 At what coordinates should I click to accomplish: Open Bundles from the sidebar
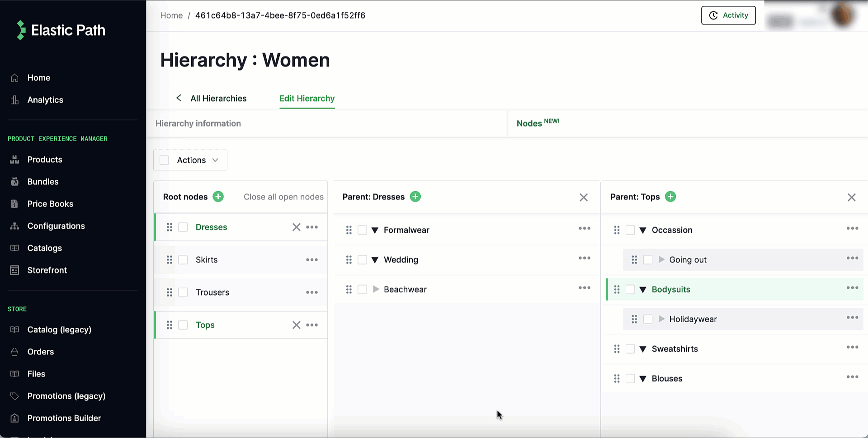click(x=43, y=182)
